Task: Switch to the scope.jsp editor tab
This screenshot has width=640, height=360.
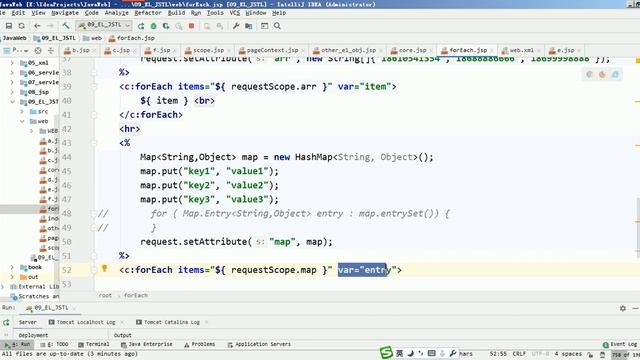Action: pyautogui.click(x=208, y=50)
